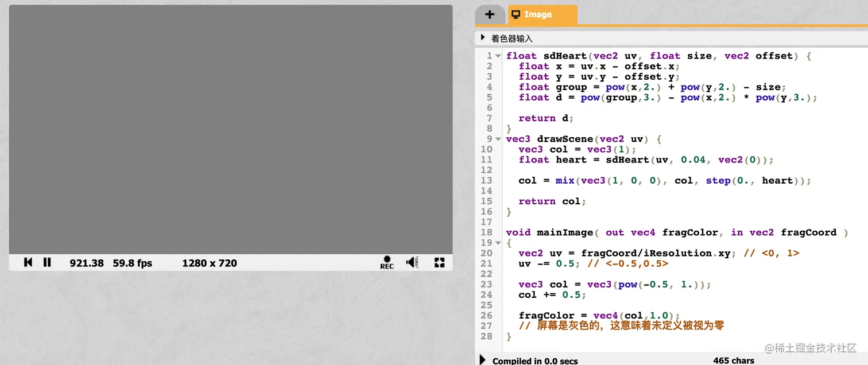Click the Chinese comment on line 27
This screenshot has height=365, width=868.
click(621, 326)
